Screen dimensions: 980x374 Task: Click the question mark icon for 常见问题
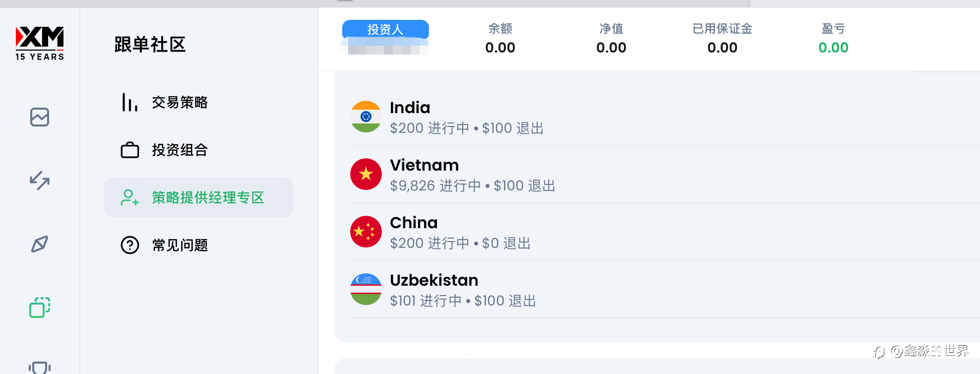coord(130,245)
